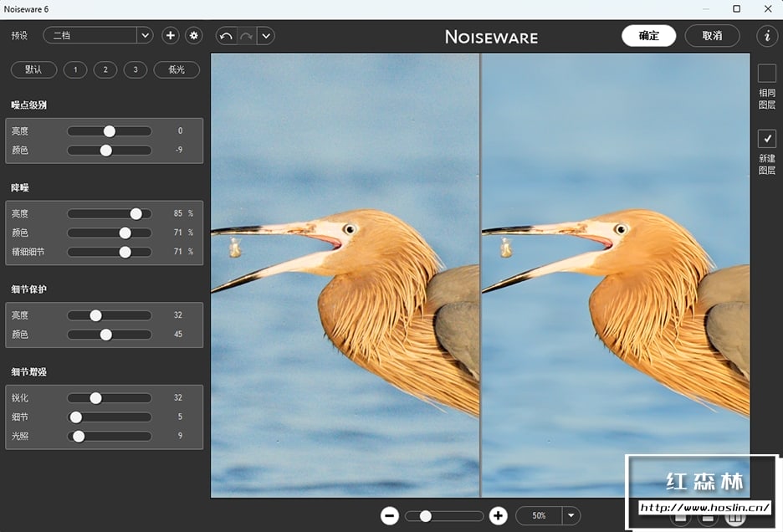Expand the 预设 preset dropdown
This screenshot has height=532, width=783.
[145, 35]
